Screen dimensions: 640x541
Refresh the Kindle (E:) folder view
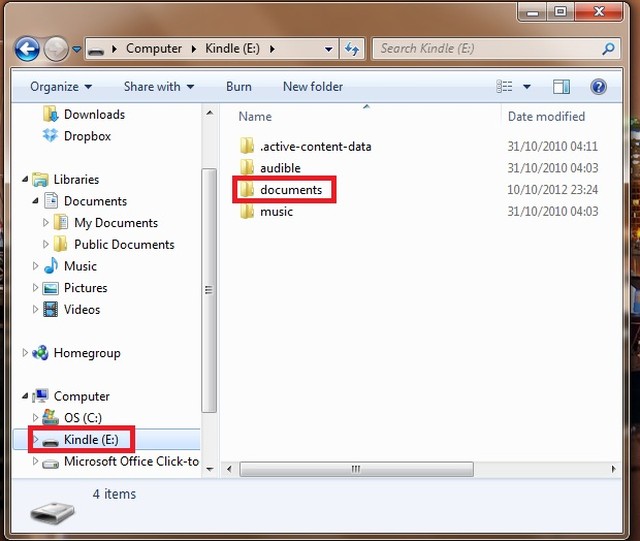point(352,49)
